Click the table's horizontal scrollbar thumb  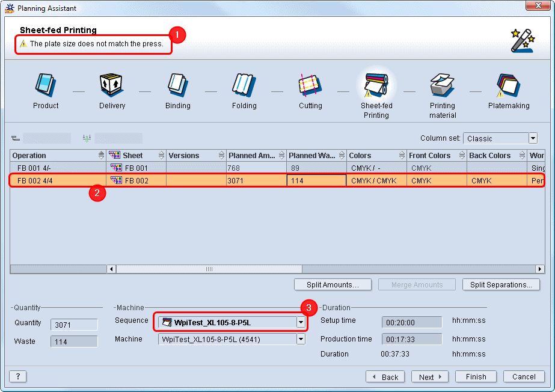209,269
